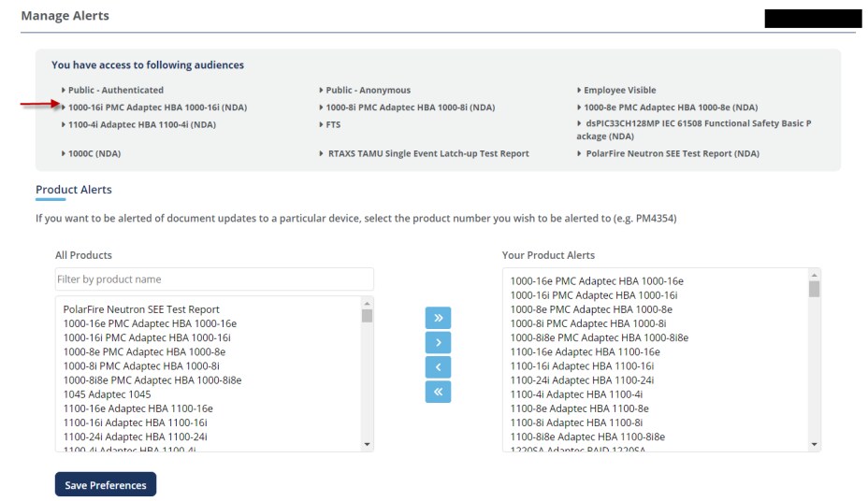This screenshot has width=868, height=501.
Task: Click the move all right double-arrow button
Action: [438, 318]
